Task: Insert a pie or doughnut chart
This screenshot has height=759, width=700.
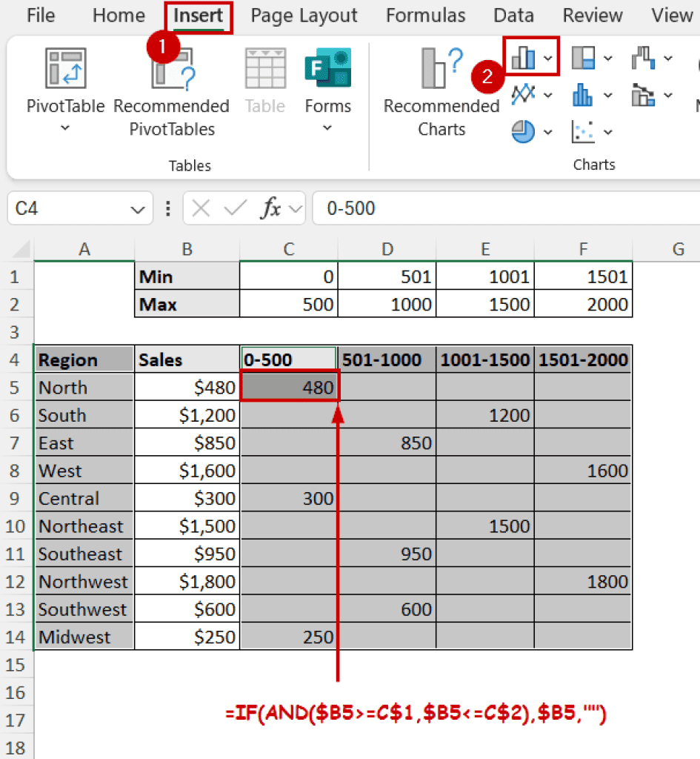Action: [524, 132]
